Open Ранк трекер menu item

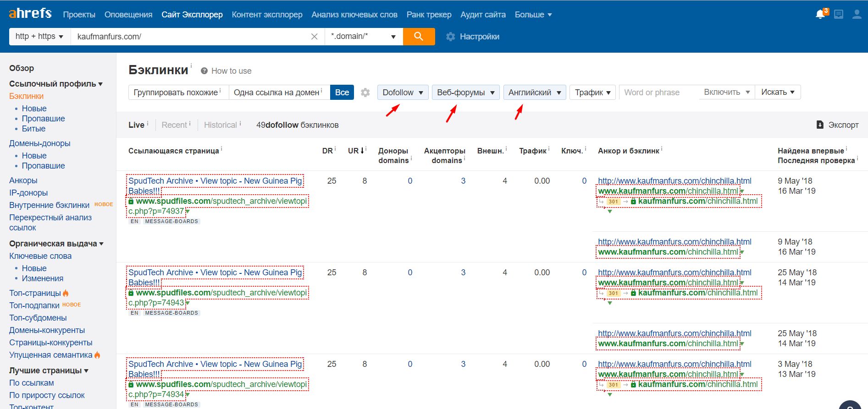tap(429, 15)
